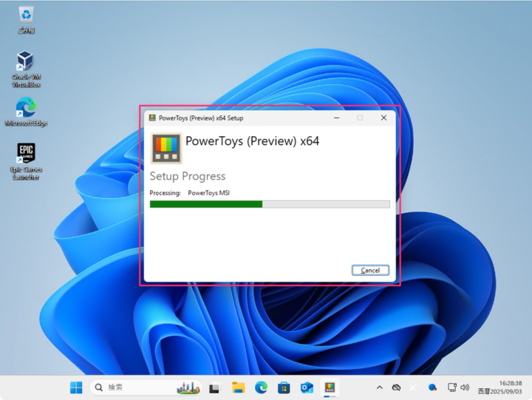This screenshot has width=532, height=400.
Task: Open Microsoft Store from the taskbar
Action: pyautogui.click(x=284, y=387)
